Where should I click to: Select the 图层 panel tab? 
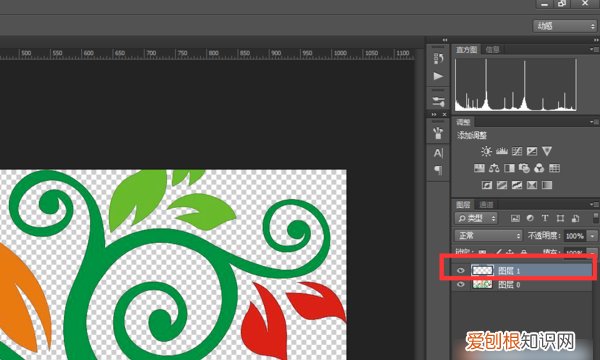[463, 205]
